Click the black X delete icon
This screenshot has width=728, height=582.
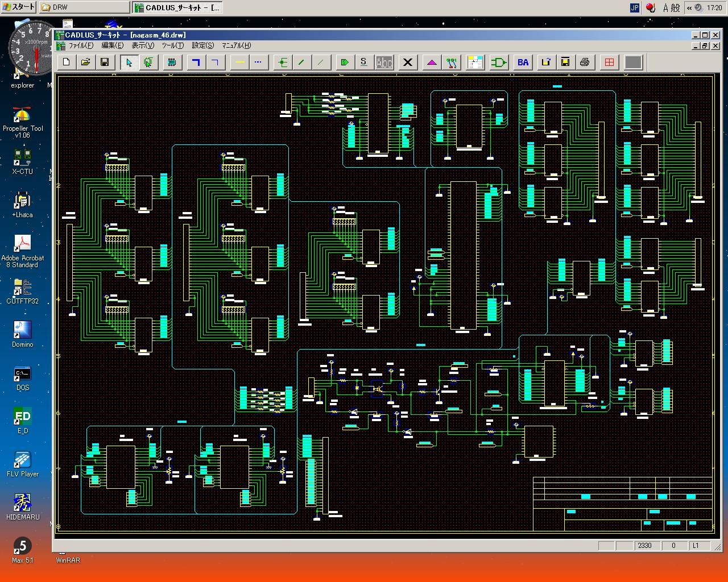[408, 63]
